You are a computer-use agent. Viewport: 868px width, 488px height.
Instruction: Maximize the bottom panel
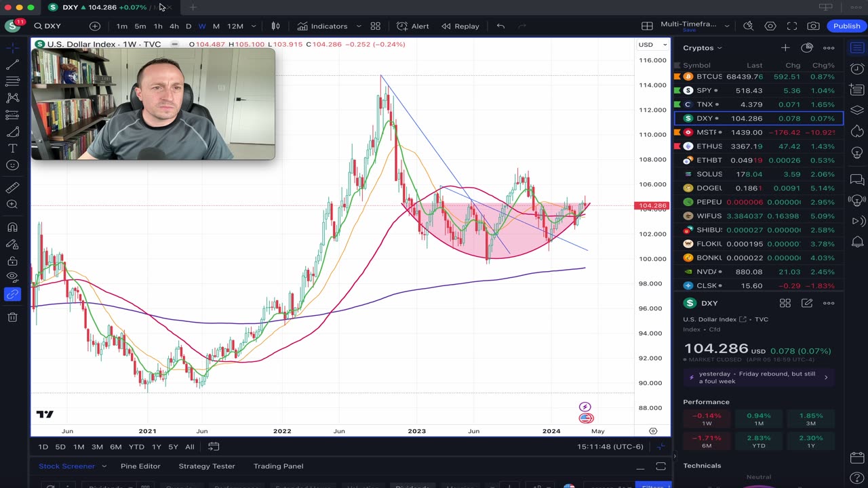[660, 466]
